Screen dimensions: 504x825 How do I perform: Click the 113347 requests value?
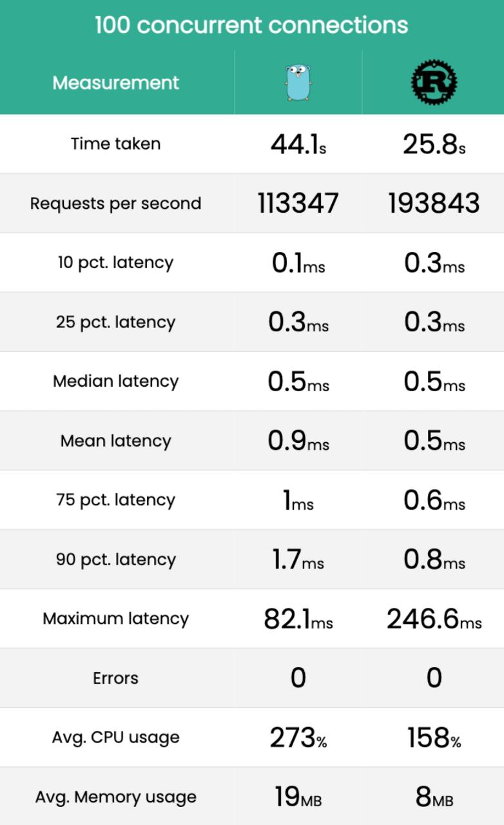point(298,204)
